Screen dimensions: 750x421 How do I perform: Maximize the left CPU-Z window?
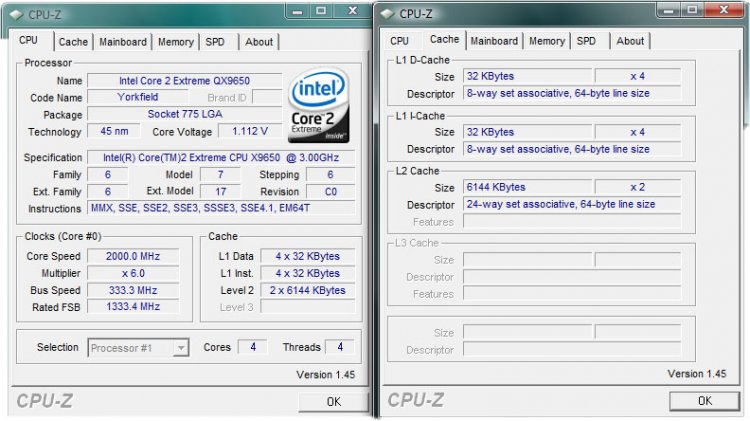(321, 11)
